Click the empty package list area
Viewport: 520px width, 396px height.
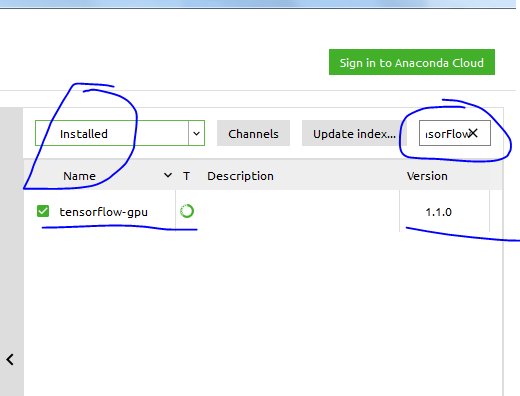click(x=263, y=313)
